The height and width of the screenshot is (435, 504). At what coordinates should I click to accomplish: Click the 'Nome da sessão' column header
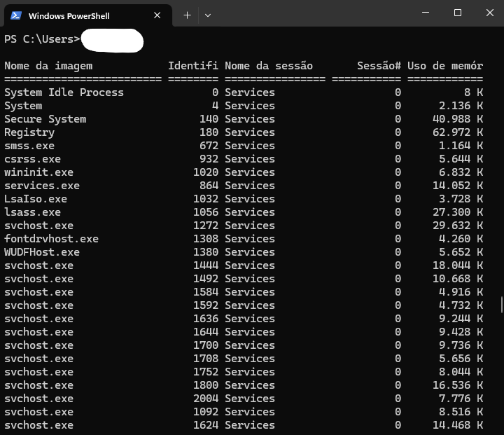(x=269, y=66)
